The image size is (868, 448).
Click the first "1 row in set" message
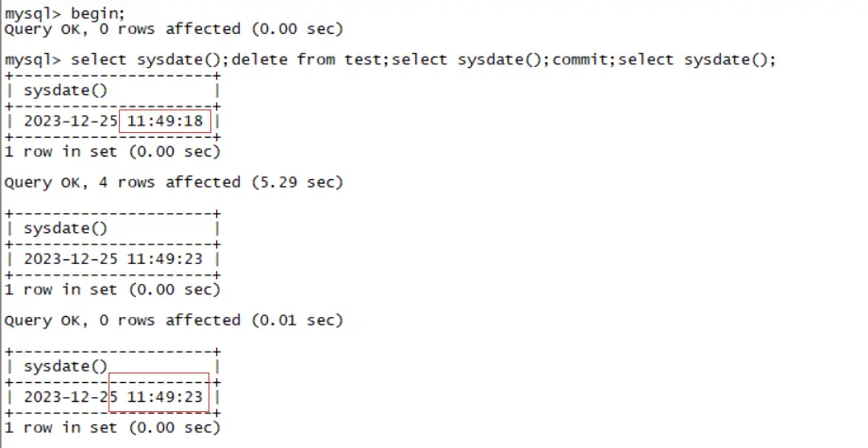112,151
